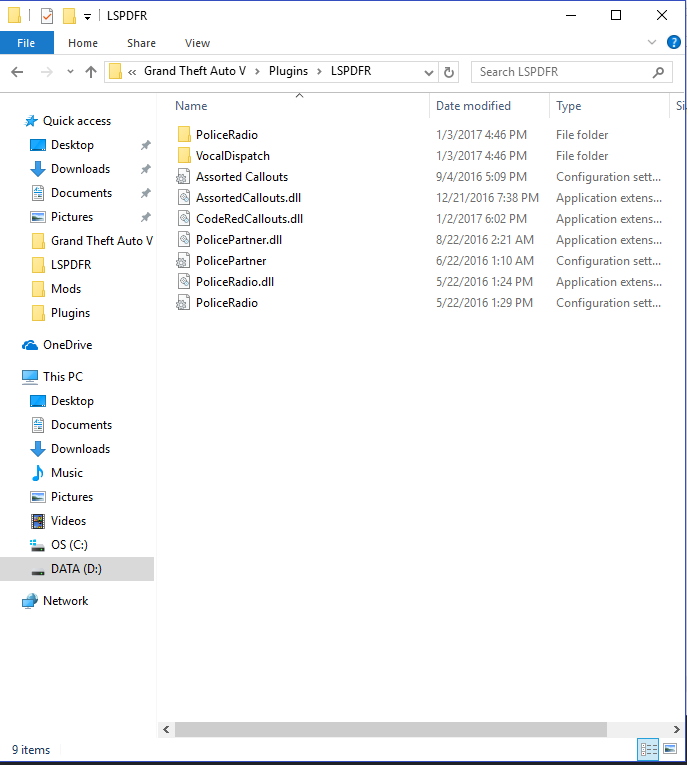This screenshot has height=765, width=687.
Task: Select the AssortedCallouts.dll file icon
Action: (183, 198)
